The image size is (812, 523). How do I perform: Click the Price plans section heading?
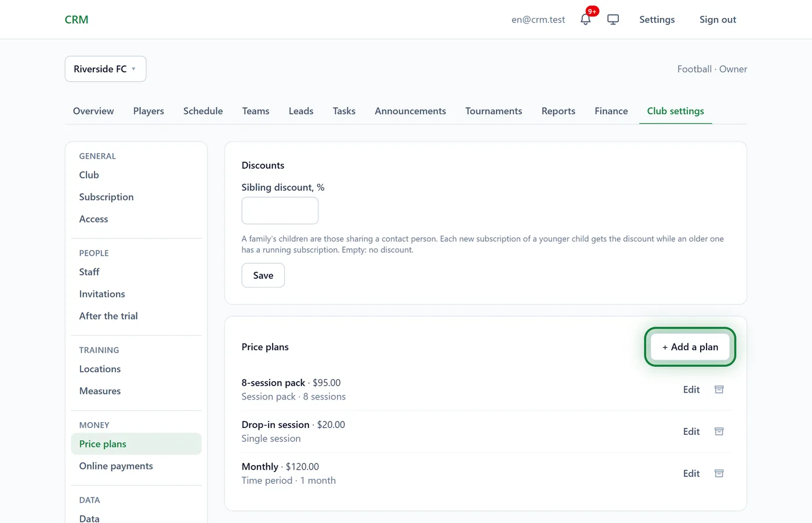[x=265, y=347]
